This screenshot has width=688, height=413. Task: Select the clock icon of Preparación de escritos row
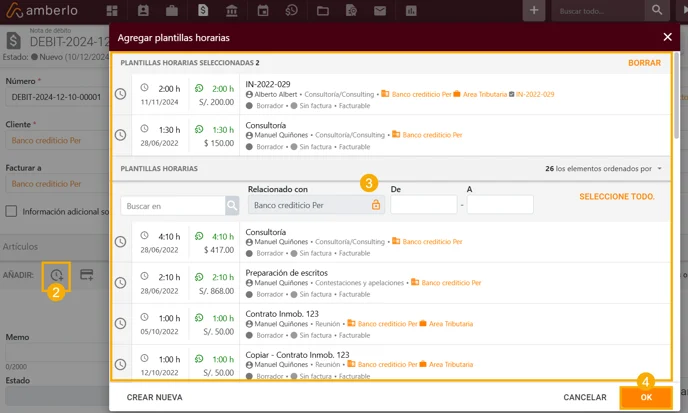pos(120,283)
